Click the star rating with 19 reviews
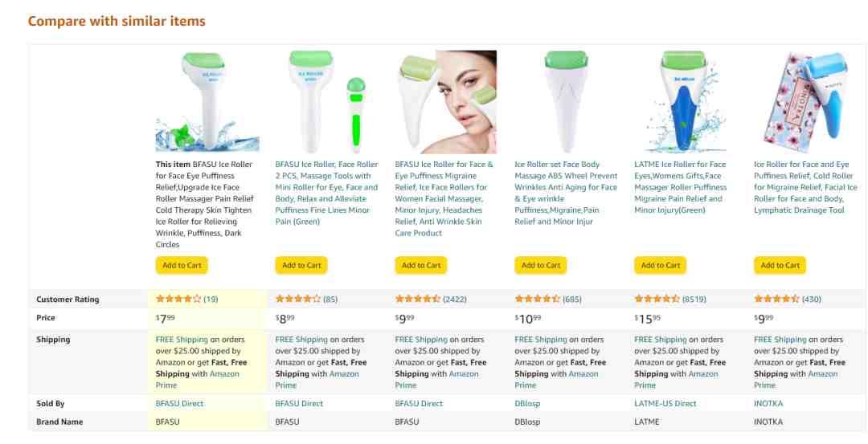The height and width of the screenshot is (444, 868). coord(178,299)
